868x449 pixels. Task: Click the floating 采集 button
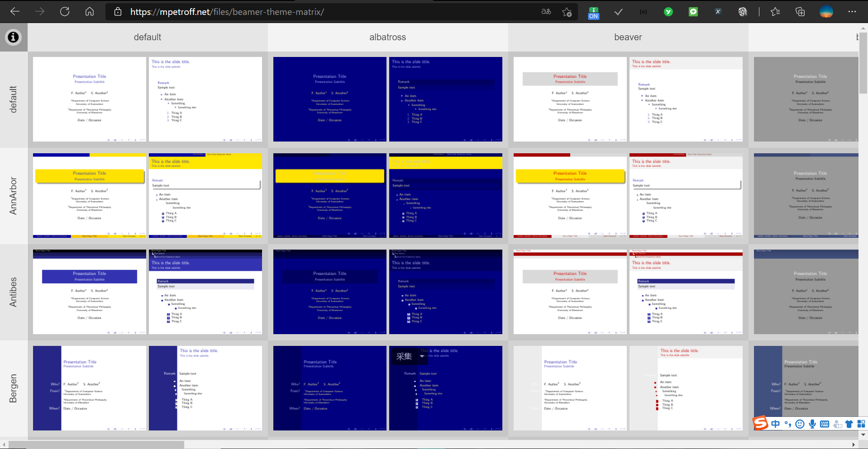point(404,356)
